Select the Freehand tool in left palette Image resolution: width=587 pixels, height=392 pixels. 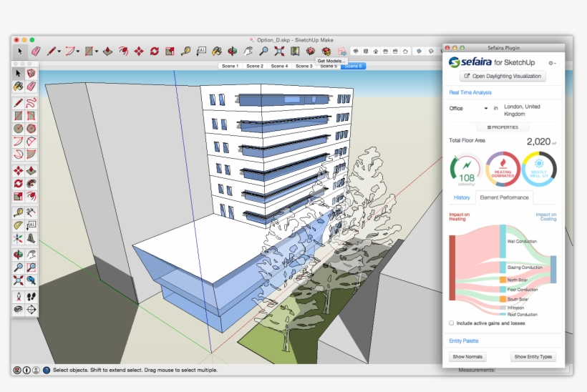point(31,103)
